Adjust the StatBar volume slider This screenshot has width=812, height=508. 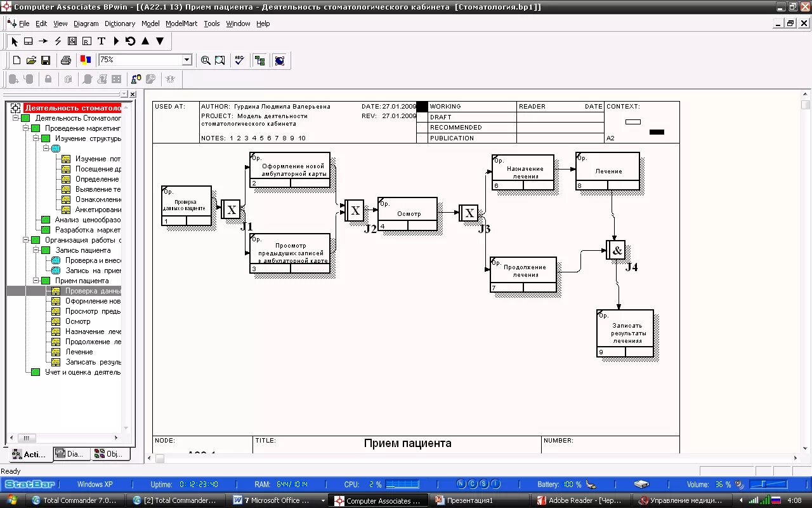(769, 485)
